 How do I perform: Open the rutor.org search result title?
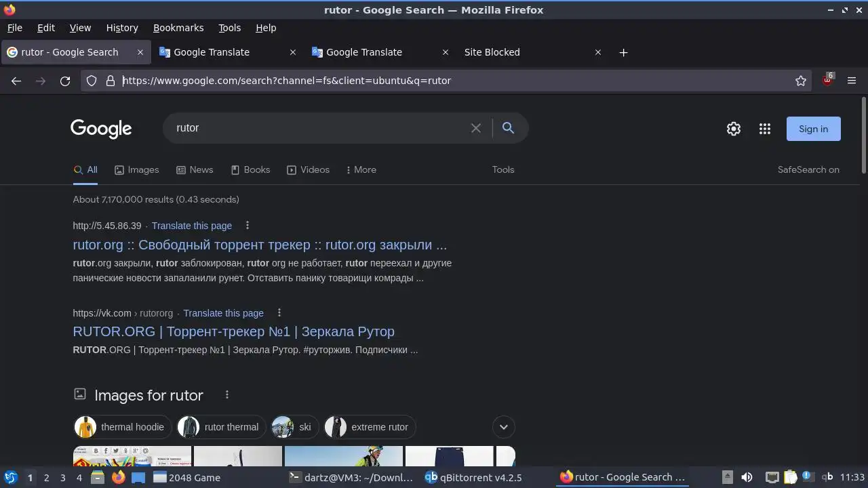click(260, 245)
